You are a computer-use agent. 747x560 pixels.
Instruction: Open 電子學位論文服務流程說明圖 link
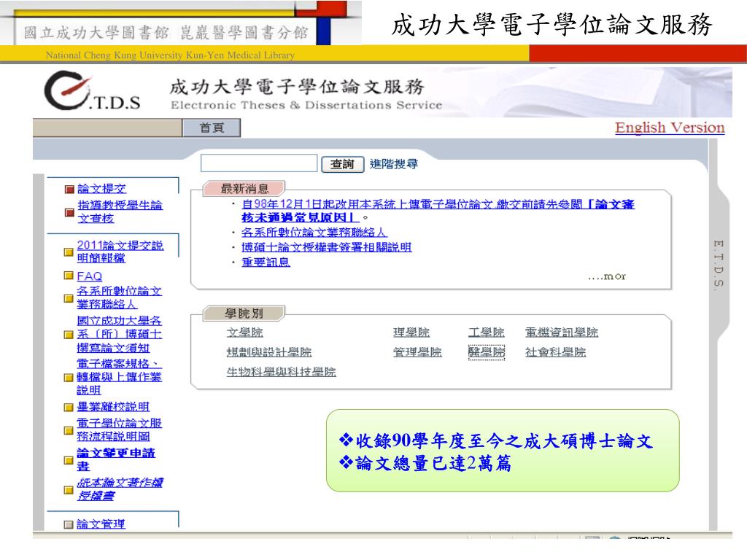119,429
